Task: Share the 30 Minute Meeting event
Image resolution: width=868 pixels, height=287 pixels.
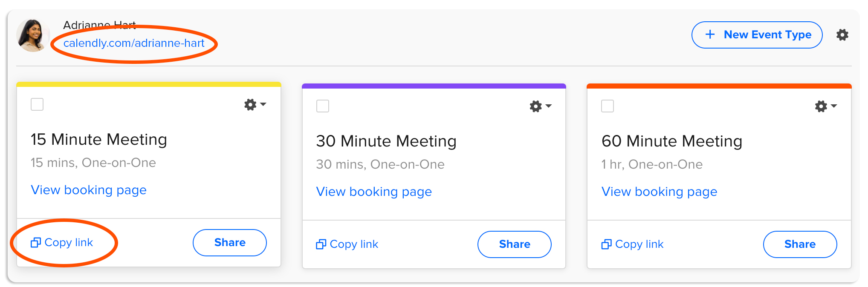Action: 514,244
